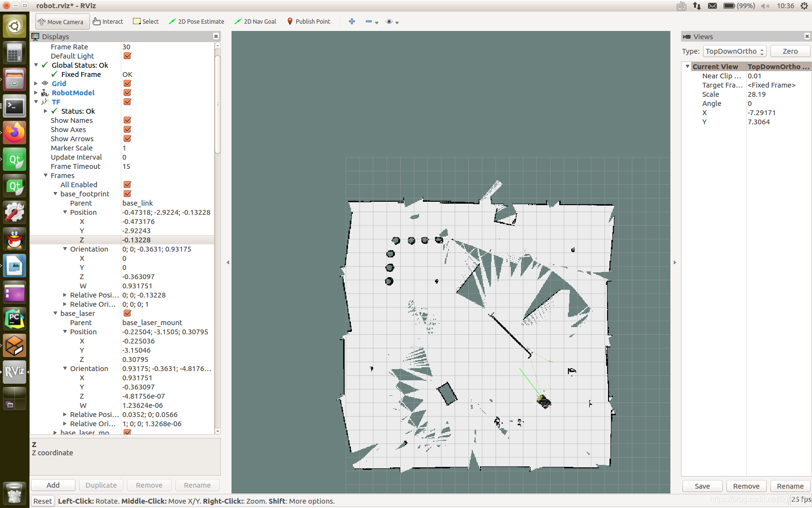This screenshot has height=508, width=812.
Task: Save the current view
Action: tap(702, 486)
